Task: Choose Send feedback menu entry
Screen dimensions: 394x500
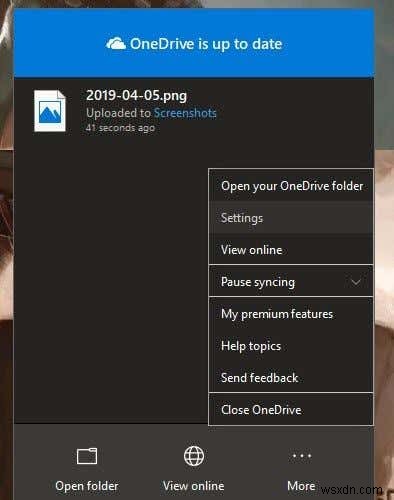Action: 291,378
